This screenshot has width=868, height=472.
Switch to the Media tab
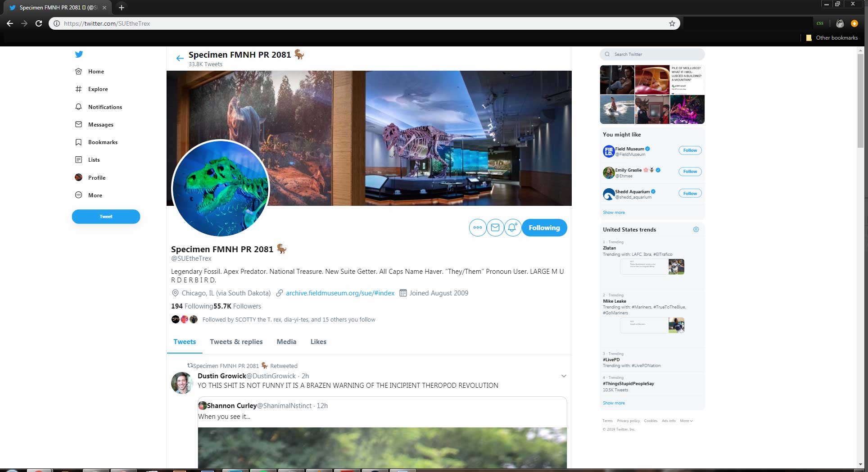tap(286, 342)
